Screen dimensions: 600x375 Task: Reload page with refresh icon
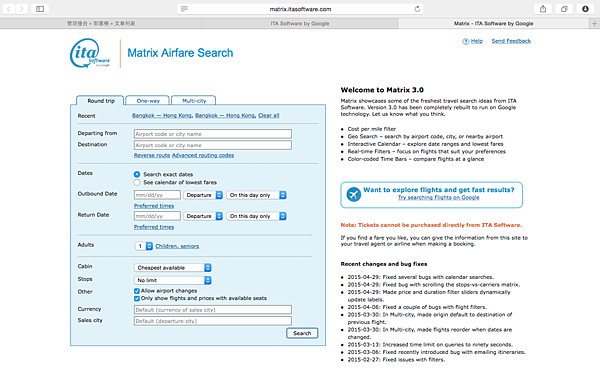tap(417, 9)
